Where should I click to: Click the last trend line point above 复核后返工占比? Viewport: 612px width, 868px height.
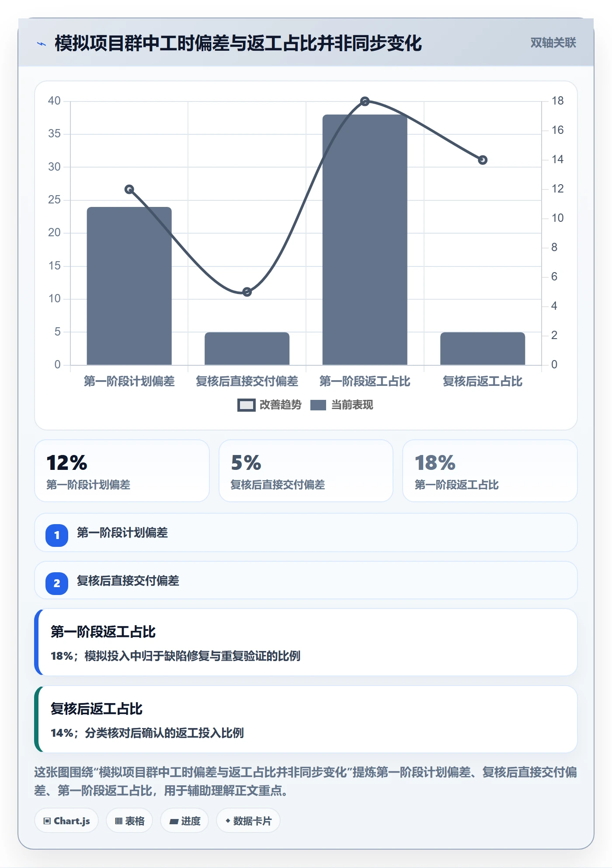click(483, 160)
